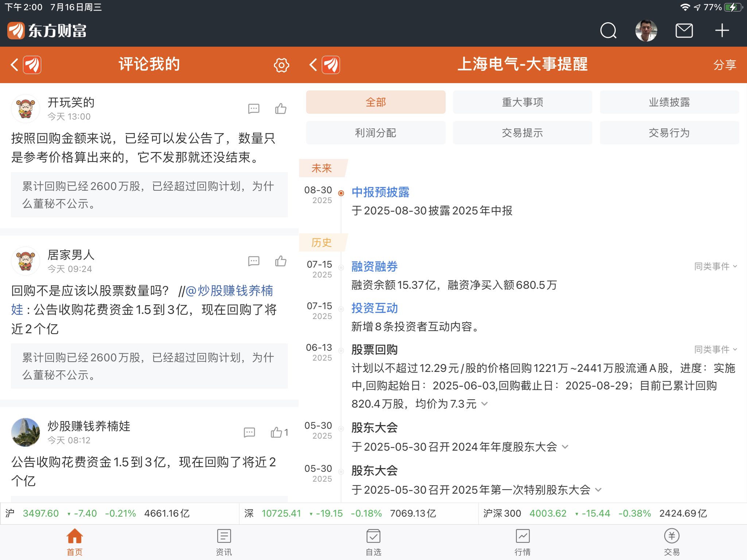Image resolution: width=747 pixels, height=560 pixels.
Task: Open 炒股赚钱养楠娃 user avatar
Action: tap(26, 432)
